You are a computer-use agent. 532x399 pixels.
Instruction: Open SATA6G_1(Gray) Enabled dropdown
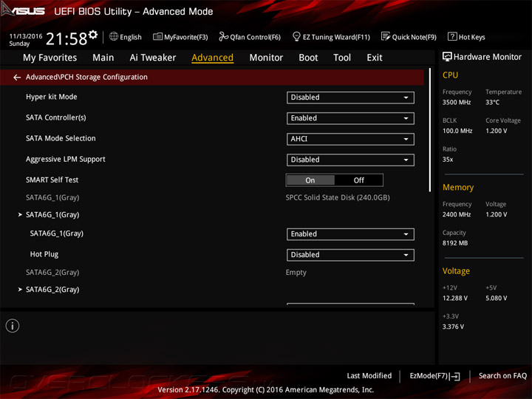pos(350,234)
